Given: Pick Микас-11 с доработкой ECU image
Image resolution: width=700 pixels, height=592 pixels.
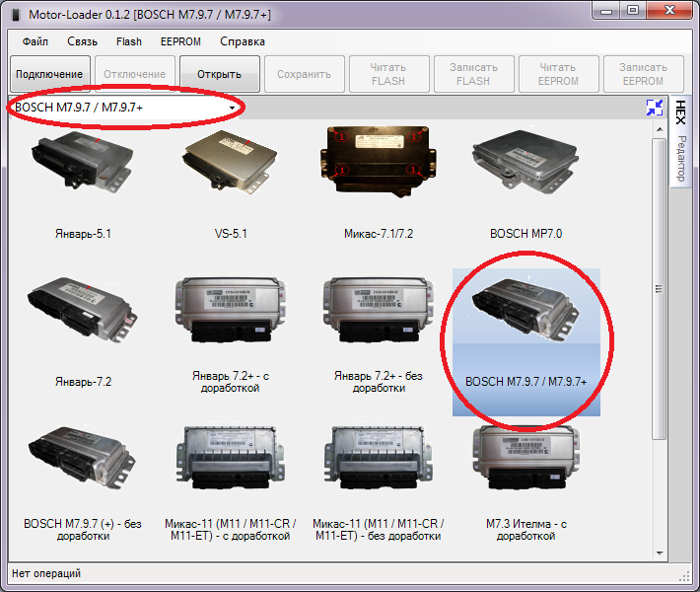Looking at the screenshot, I should click(x=230, y=457).
